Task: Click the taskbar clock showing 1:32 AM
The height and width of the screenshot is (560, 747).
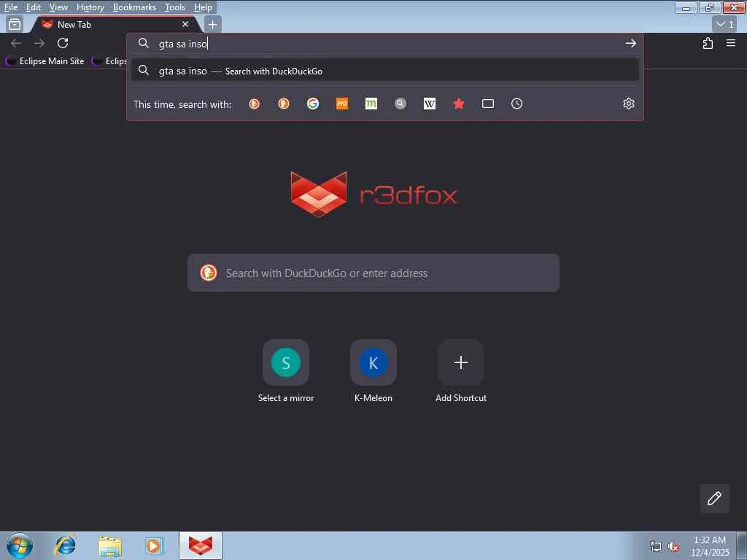Action: pos(709,546)
